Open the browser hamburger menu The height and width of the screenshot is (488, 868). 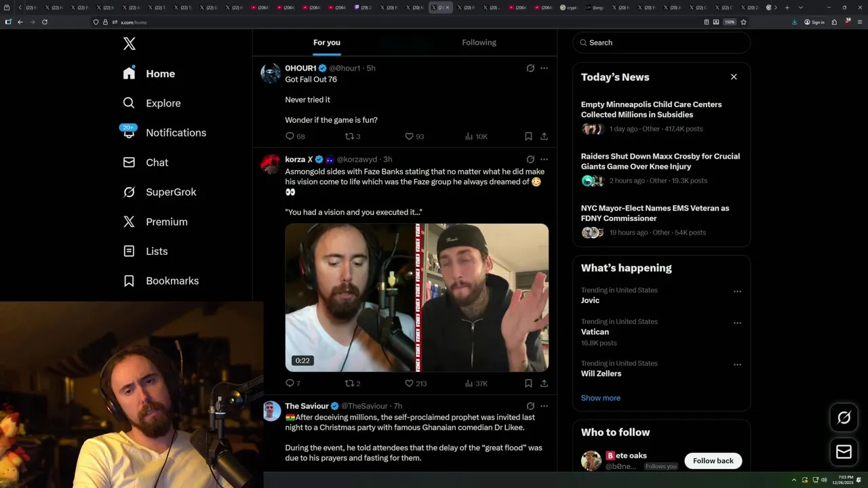coord(859,22)
